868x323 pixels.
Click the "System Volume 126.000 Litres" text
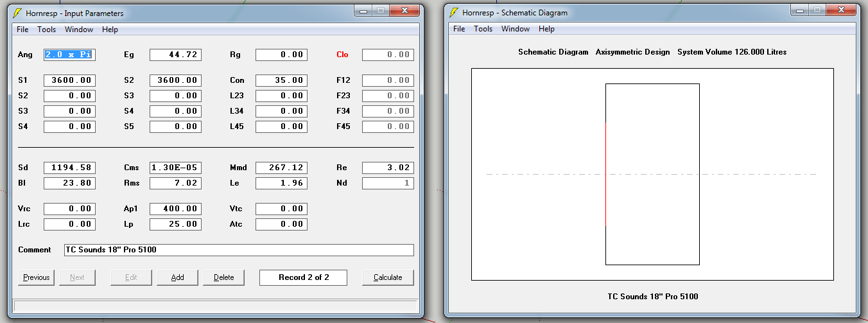732,52
